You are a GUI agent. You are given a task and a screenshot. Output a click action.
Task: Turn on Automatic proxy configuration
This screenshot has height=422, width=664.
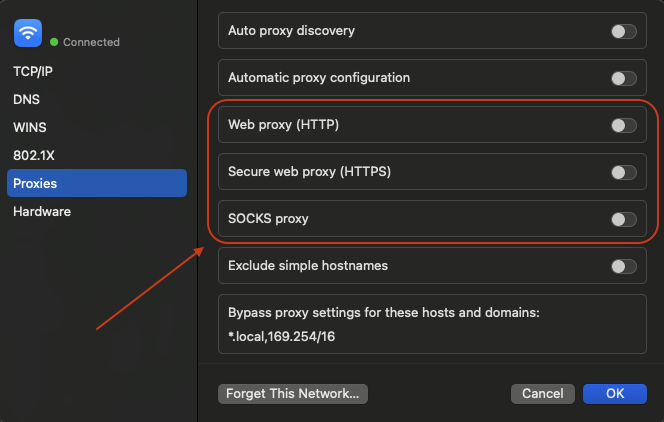[x=623, y=78]
